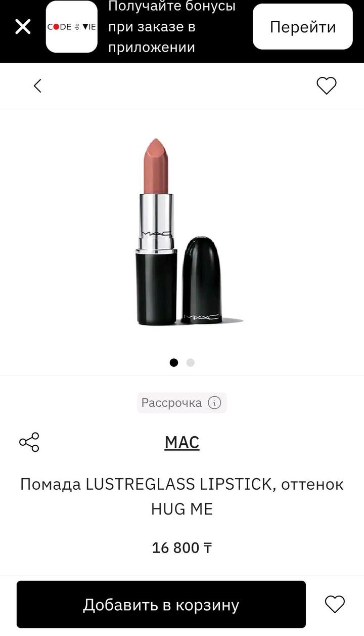Tap the Code de Vie app logo
This screenshot has height=636, width=364.
[x=71, y=27]
